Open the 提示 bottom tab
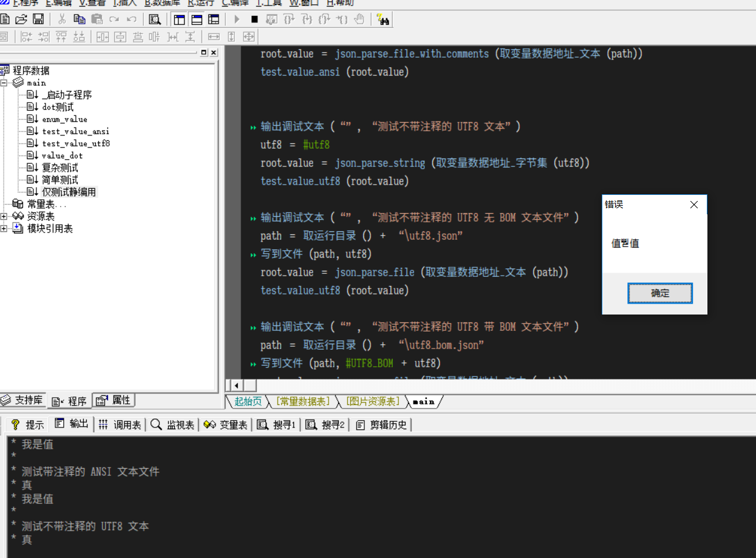 click(x=27, y=424)
